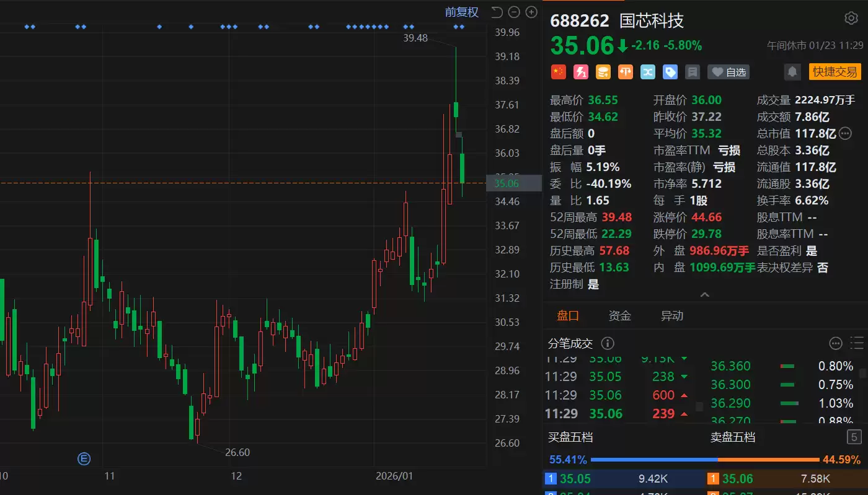This screenshot has height=495, width=868.
Task: Click the buy/sell ratio bar
Action: 705,460
